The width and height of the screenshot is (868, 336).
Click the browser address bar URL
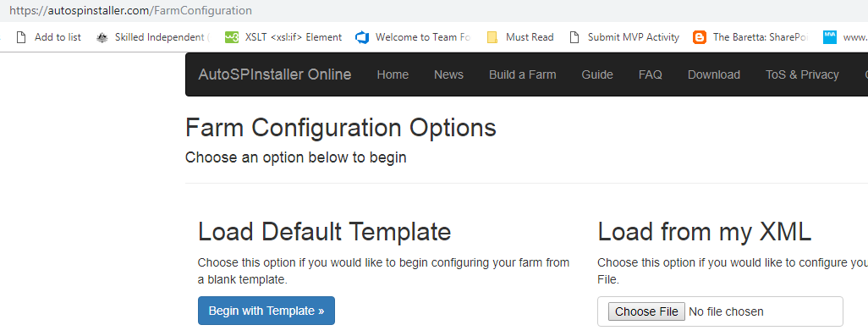coord(130,10)
